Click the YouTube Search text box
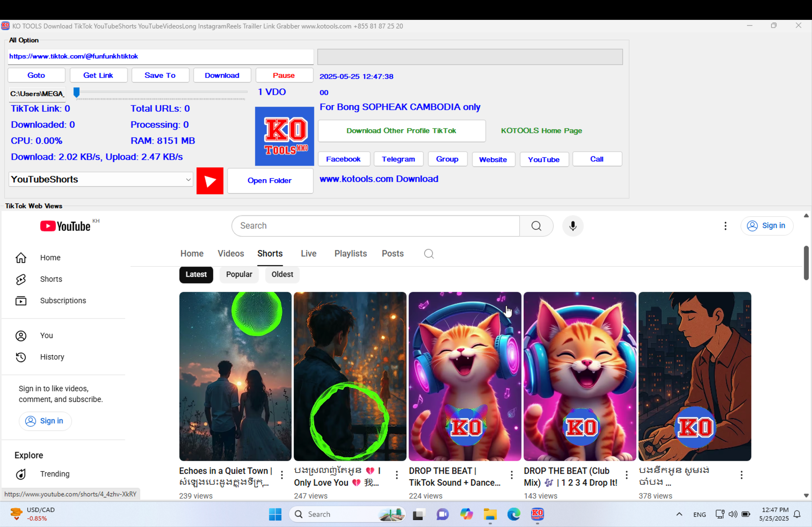This screenshot has height=527, width=812. point(376,226)
